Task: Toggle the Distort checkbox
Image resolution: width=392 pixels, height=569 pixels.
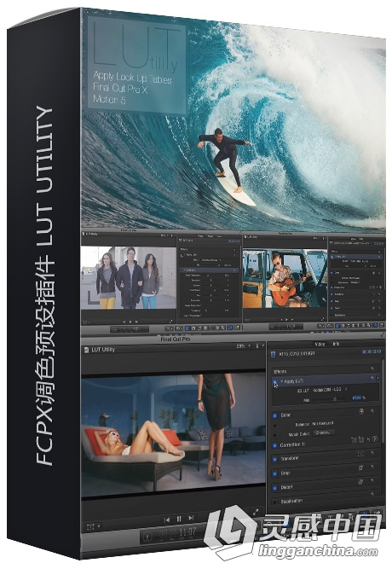Action: point(274,488)
